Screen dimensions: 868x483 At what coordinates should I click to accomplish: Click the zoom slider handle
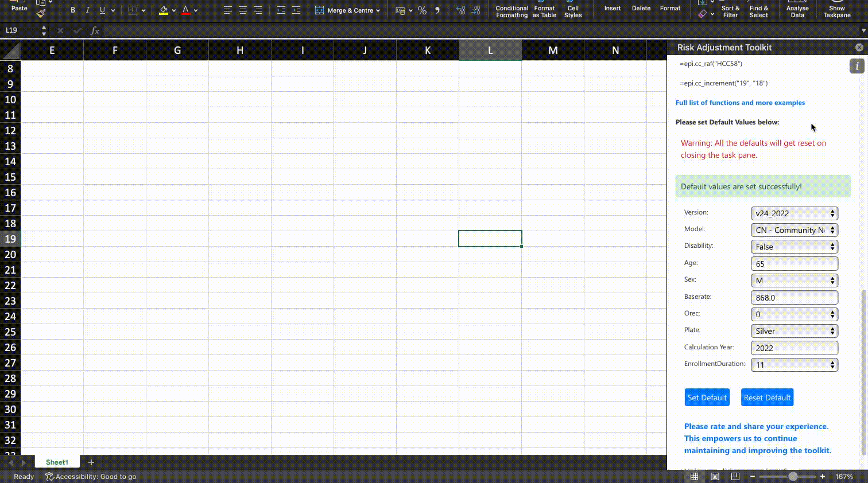[793, 477]
